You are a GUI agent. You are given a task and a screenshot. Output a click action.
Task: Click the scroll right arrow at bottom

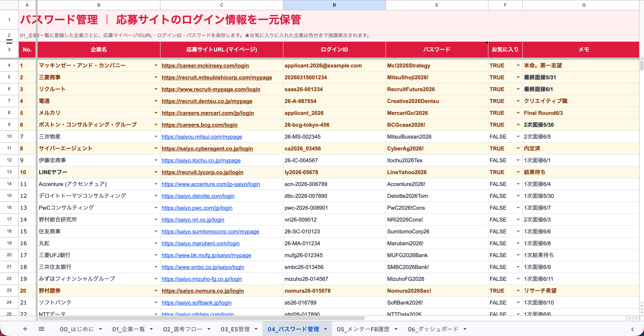(636, 318)
